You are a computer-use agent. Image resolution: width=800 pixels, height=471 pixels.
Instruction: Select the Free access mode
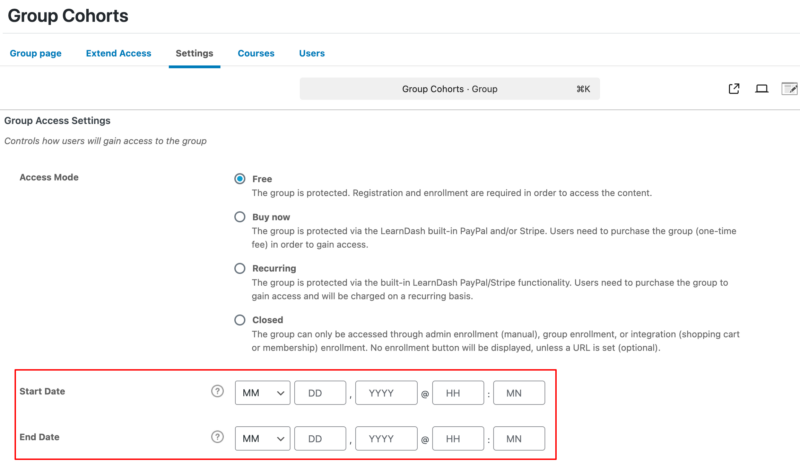pos(240,179)
